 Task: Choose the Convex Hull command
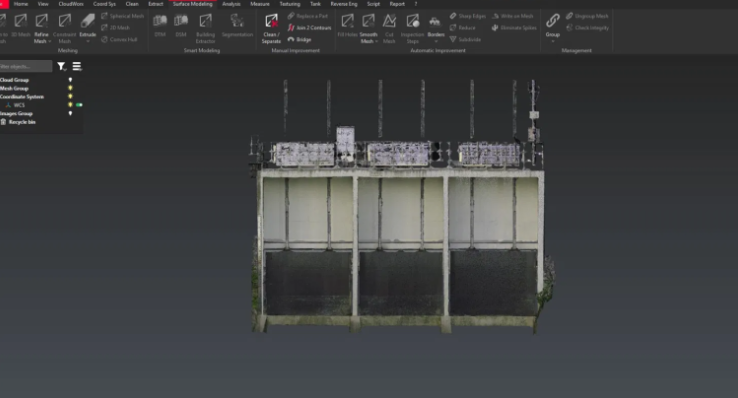[x=119, y=40]
